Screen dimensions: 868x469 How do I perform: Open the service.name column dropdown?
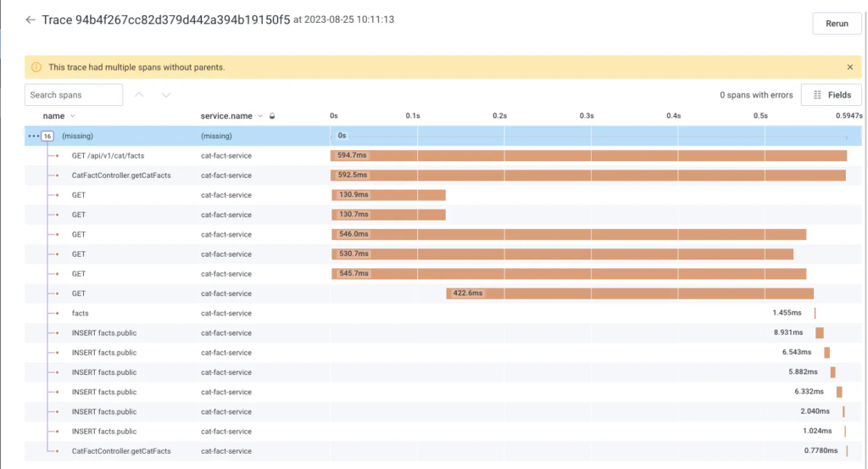pyautogui.click(x=261, y=115)
